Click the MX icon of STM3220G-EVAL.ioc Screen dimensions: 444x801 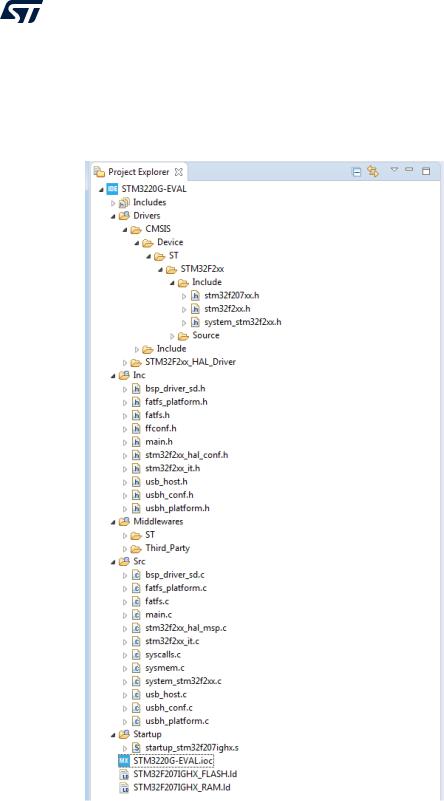tap(124, 761)
